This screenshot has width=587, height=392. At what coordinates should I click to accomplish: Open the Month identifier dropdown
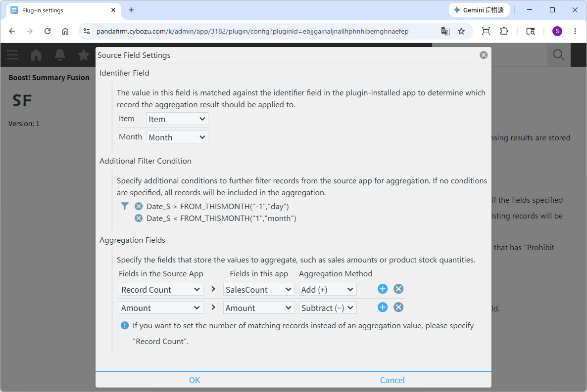coord(177,137)
